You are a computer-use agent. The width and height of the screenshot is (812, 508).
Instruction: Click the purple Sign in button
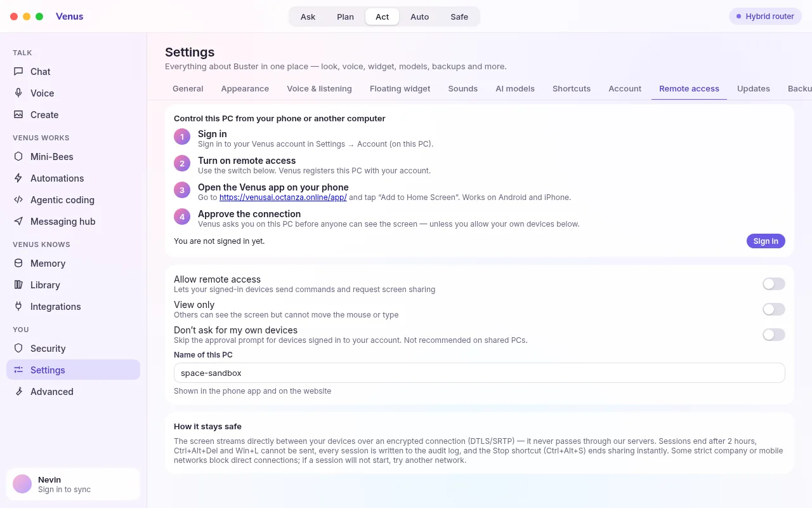pos(766,241)
